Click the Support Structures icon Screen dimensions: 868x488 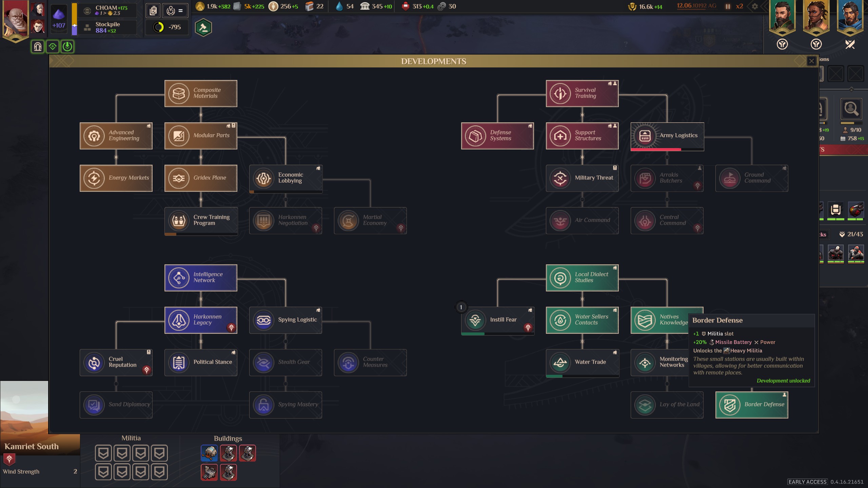point(560,136)
